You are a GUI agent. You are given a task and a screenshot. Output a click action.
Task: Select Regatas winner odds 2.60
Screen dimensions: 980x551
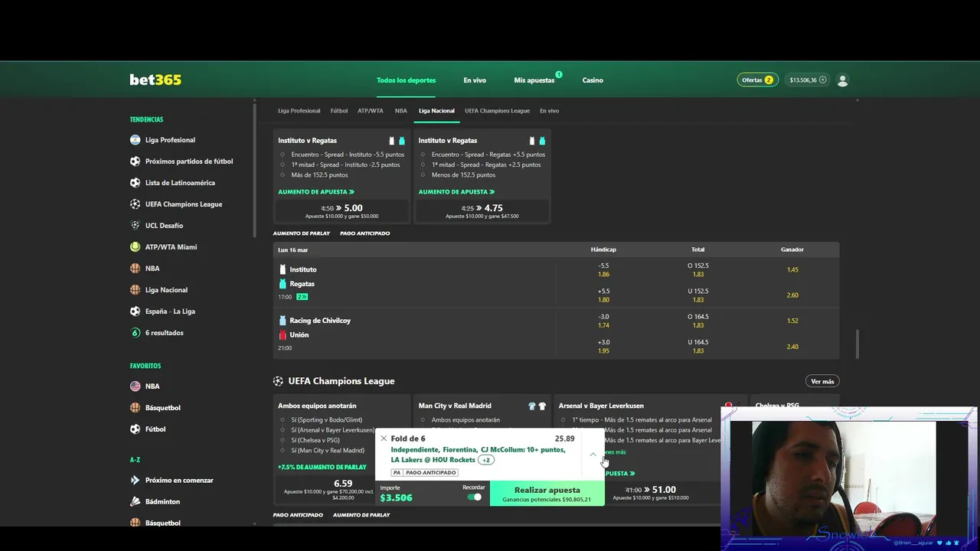(x=792, y=295)
